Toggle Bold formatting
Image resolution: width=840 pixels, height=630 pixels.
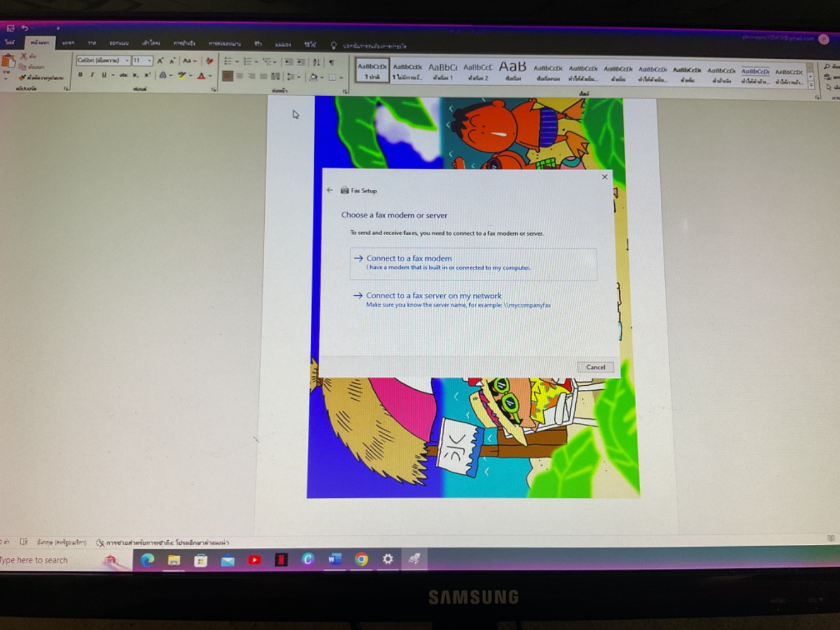pos(81,74)
